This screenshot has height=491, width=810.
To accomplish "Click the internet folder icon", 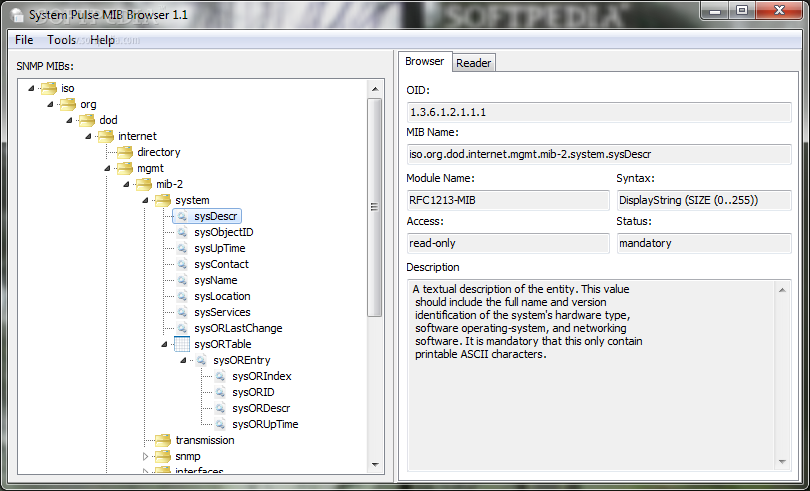I will 106,136.
